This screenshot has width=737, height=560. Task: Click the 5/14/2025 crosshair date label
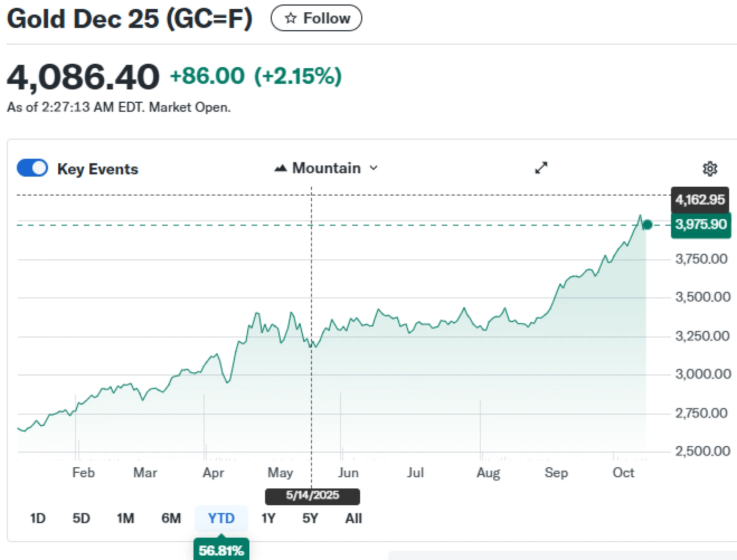[312, 495]
